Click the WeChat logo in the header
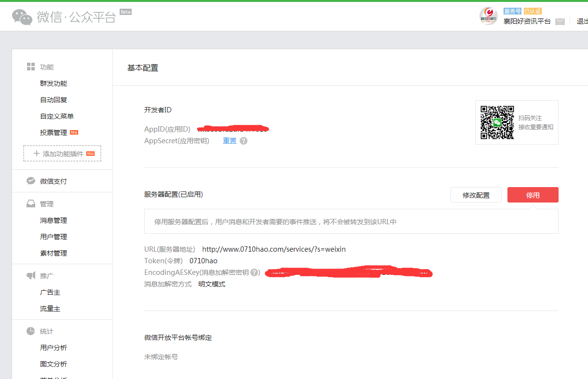 coord(23,17)
